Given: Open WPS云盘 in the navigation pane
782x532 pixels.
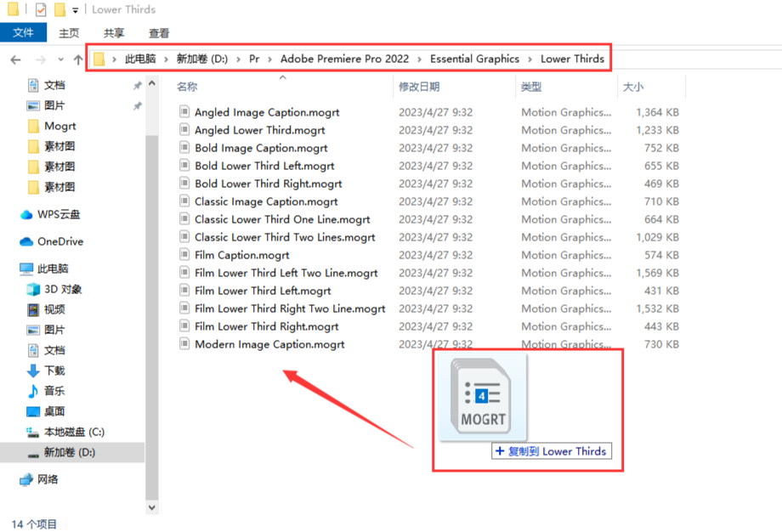Looking at the screenshot, I should (59, 214).
